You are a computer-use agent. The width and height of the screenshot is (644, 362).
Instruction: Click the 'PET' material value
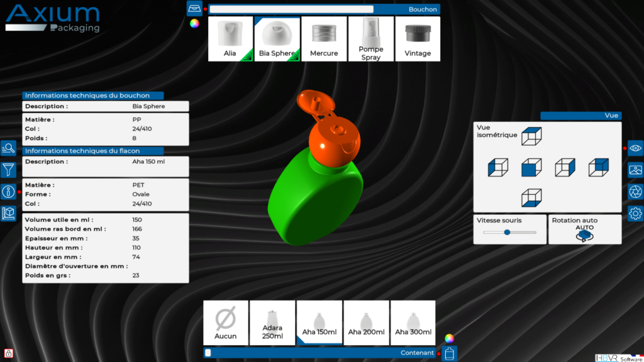[x=138, y=185]
